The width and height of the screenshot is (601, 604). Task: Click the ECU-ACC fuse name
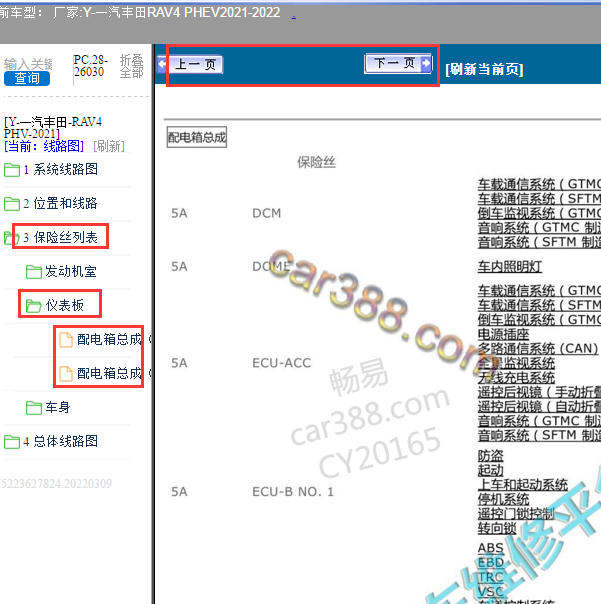pyautogui.click(x=282, y=363)
